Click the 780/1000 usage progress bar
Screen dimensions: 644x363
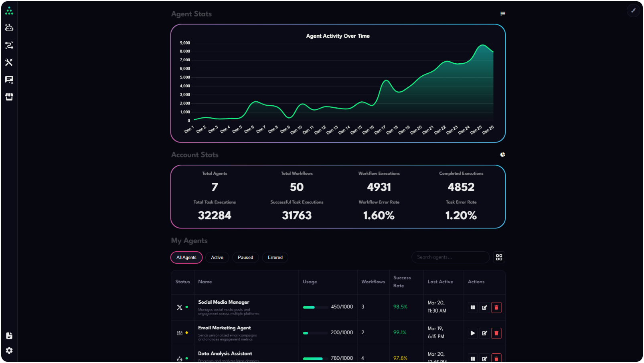tap(316, 359)
